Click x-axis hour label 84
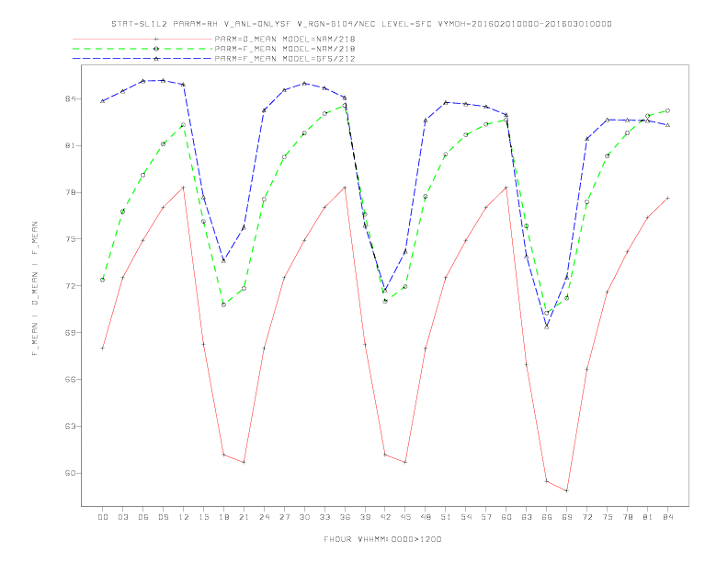The width and height of the screenshot is (728, 563). coord(668,517)
